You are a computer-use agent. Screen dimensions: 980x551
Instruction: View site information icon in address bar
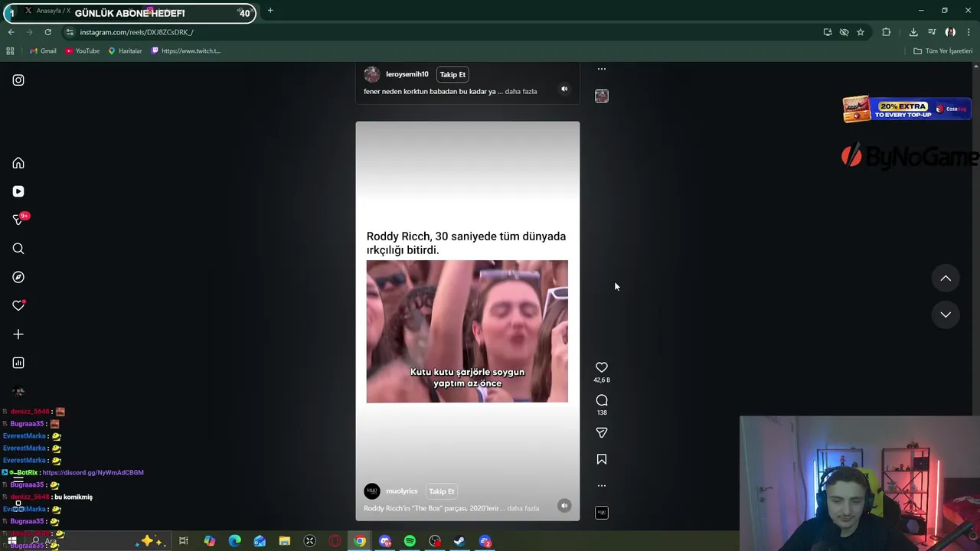click(x=70, y=32)
